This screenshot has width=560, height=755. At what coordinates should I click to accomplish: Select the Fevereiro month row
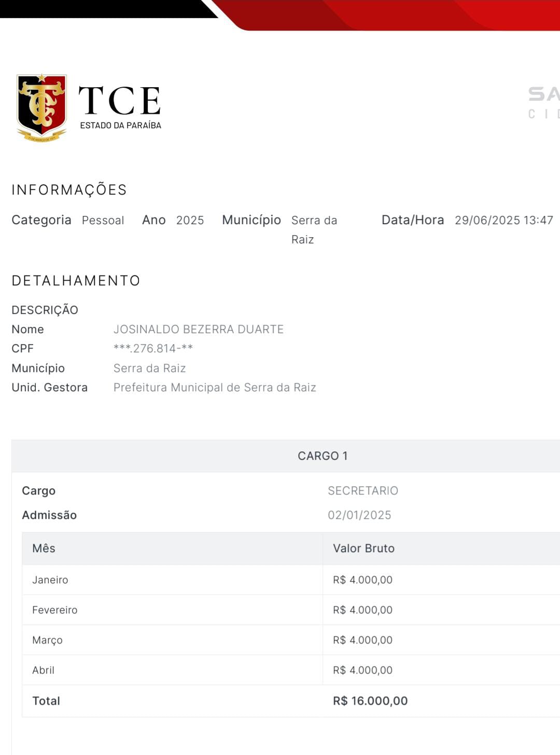[x=55, y=610]
